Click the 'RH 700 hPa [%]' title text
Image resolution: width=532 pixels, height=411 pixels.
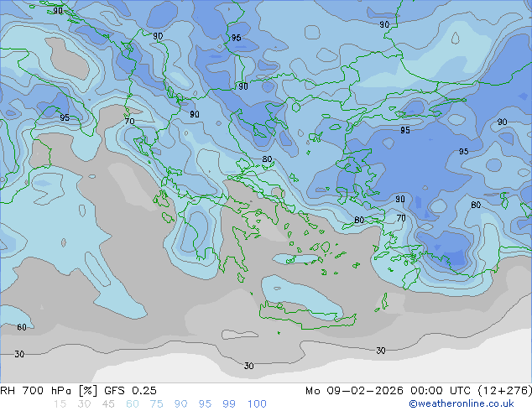[49, 391]
